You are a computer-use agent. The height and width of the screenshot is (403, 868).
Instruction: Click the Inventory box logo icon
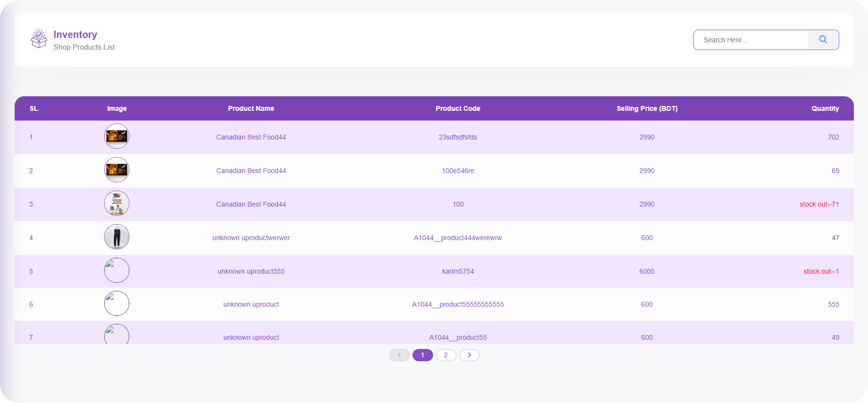(x=39, y=39)
